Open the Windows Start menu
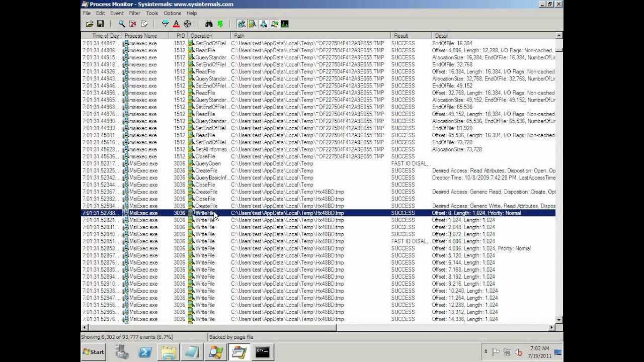Image resolution: width=644 pixels, height=362 pixels. point(94,352)
